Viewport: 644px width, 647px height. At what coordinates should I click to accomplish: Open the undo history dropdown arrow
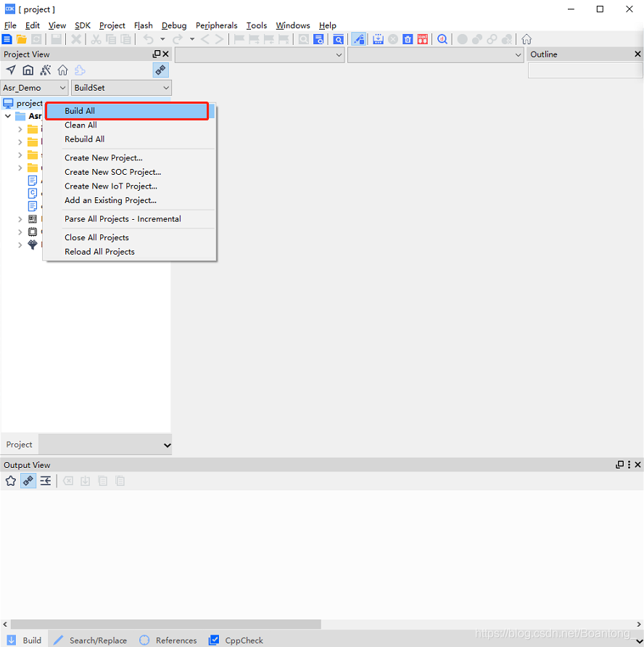pyautogui.click(x=162, y=39)
